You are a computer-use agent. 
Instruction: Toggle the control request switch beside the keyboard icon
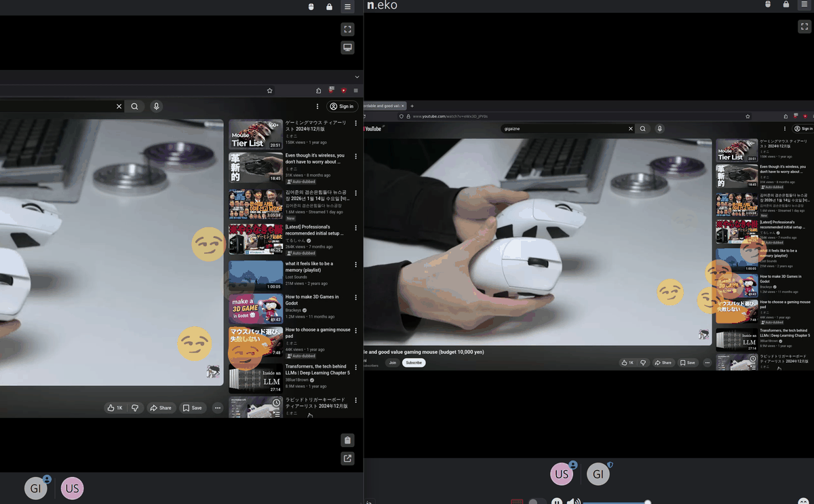click(537, 502)
